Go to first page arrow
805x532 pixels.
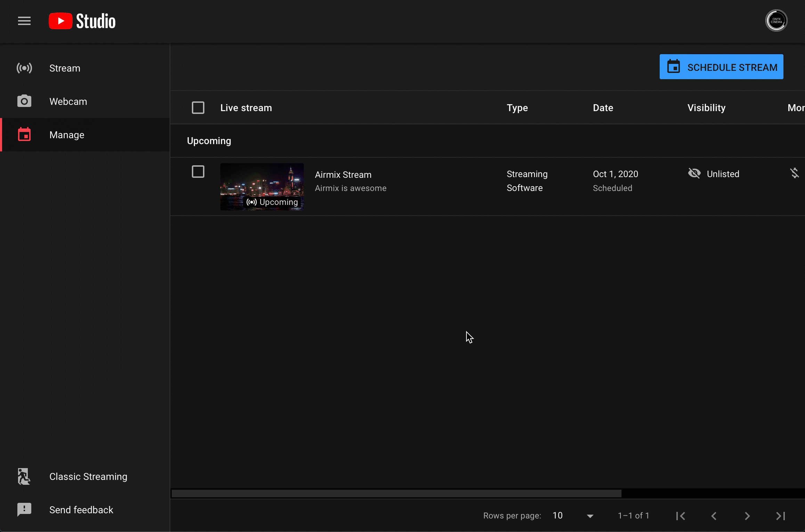(681, 516)
